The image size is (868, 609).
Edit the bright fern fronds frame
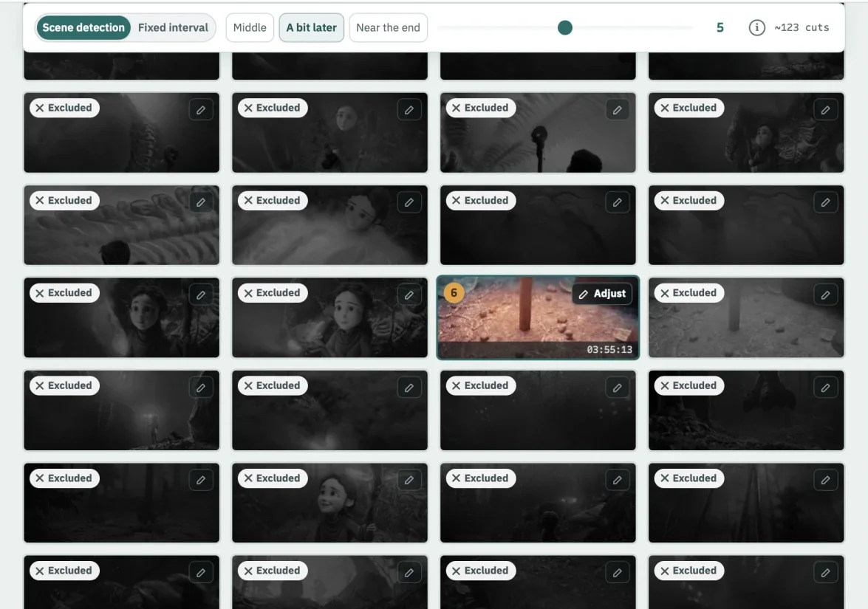618,110
